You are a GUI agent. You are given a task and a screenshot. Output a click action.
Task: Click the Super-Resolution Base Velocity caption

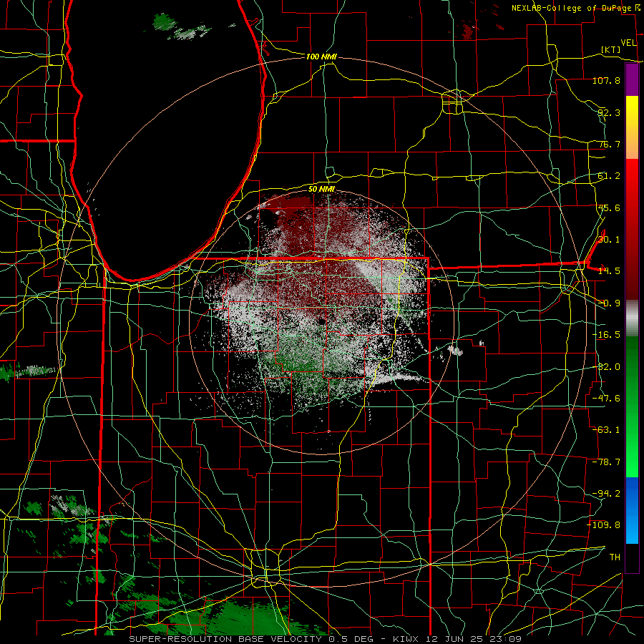coord(326,639)
